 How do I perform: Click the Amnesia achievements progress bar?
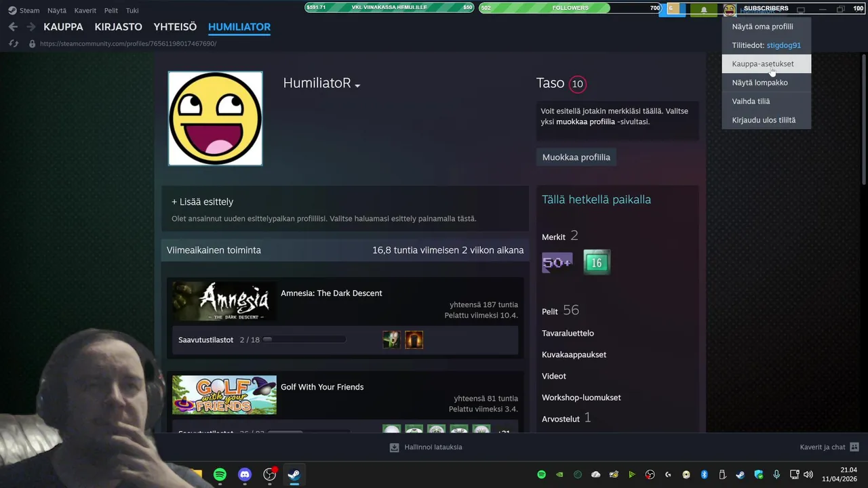tap(304, 340)
